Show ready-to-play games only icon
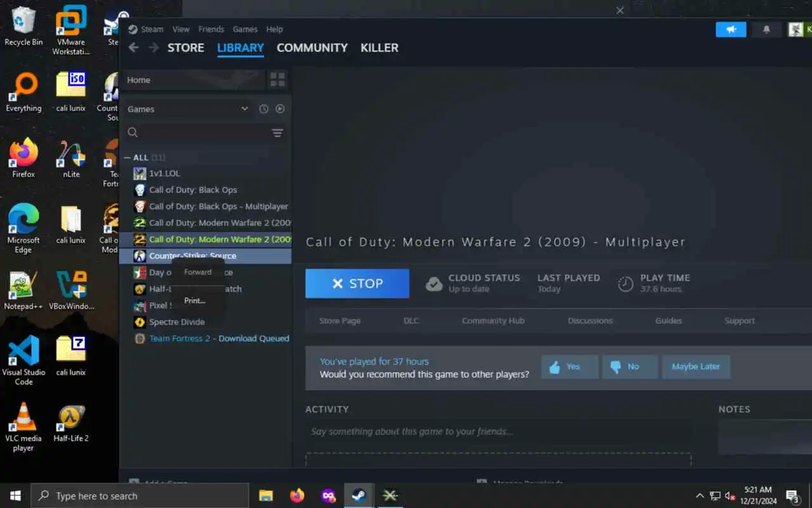Viewport: 812px width, 508px height. [280, 109]
